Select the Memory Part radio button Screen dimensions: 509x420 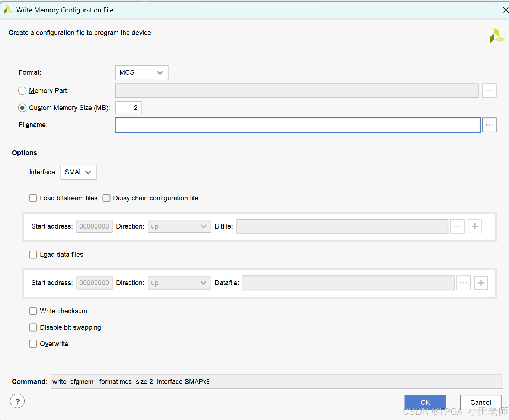(22, 91)
